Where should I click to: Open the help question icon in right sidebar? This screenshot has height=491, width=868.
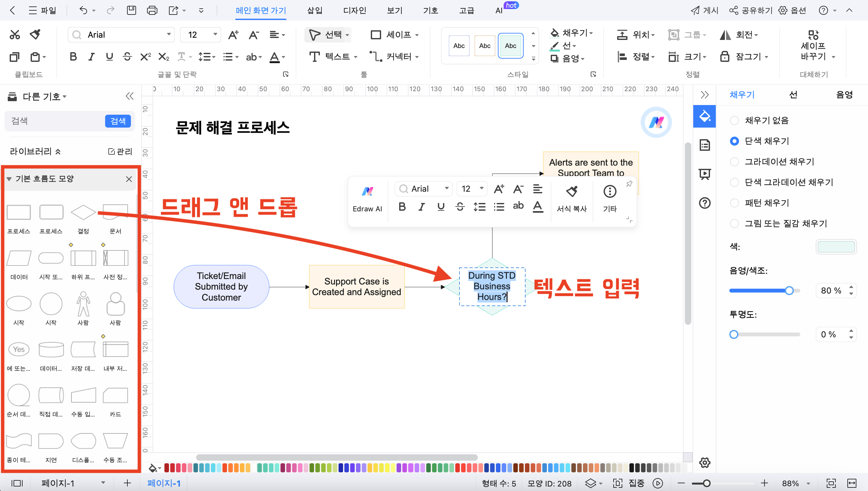[x=704, y=203]
